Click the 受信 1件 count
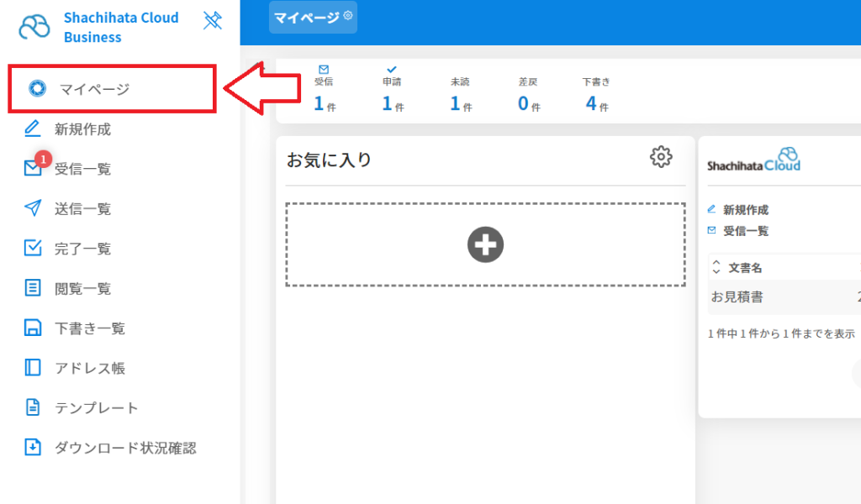This screenshot has width=861, height=504. coord(325,103)
